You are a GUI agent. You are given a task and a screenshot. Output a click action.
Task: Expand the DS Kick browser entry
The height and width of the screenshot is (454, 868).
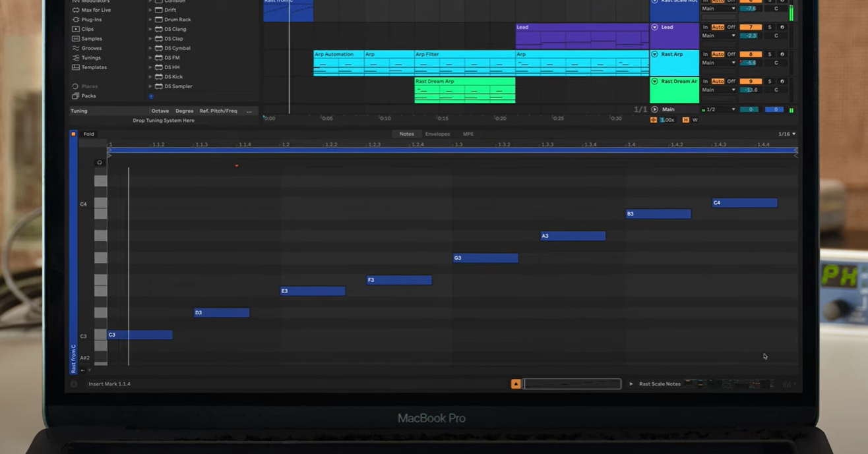[150, 77]
